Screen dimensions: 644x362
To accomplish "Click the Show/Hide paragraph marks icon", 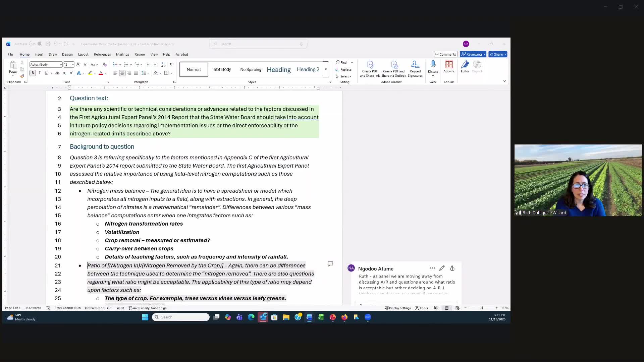I will 171,64.
